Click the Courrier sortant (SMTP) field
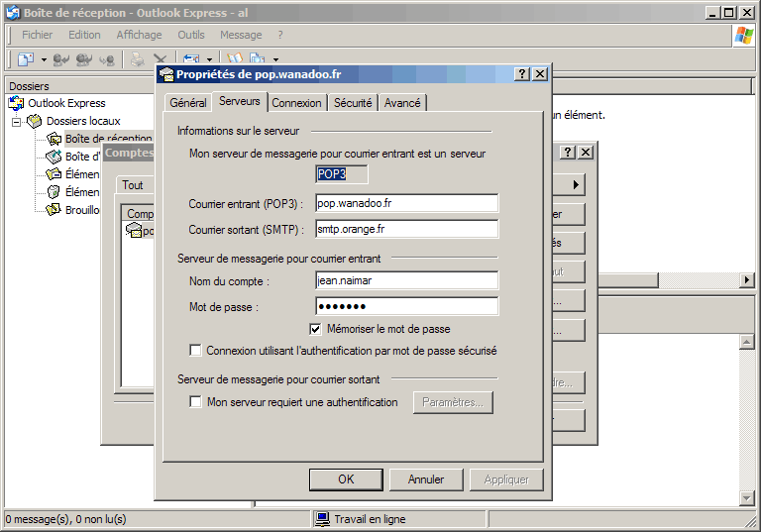The width and height of the screenshot is (761, 532). 405,229
